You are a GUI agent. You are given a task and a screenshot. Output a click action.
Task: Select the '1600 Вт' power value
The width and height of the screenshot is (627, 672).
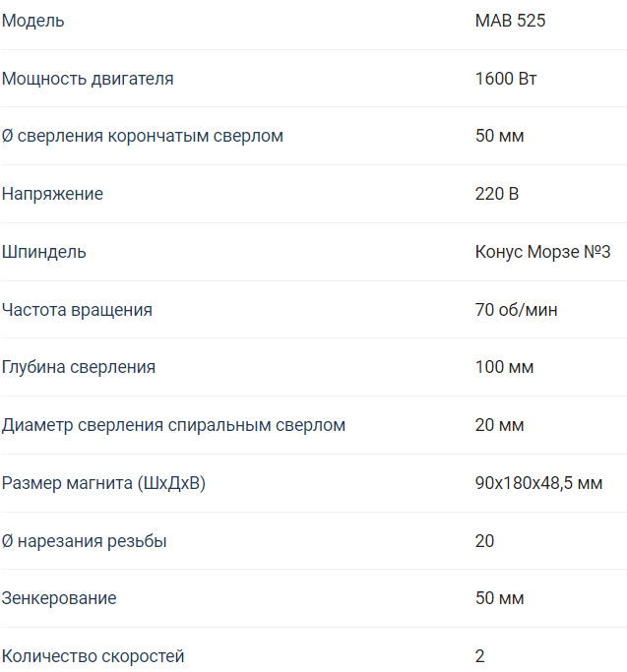[x=506, y=79]
